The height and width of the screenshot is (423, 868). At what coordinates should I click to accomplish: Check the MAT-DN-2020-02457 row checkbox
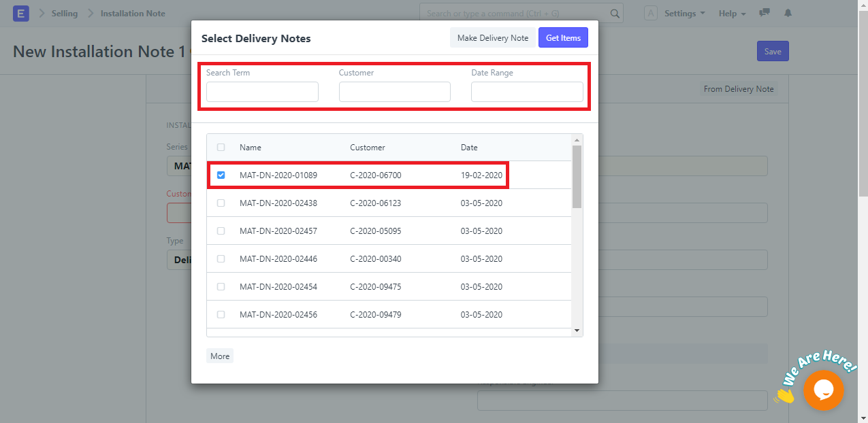point(221,231)
